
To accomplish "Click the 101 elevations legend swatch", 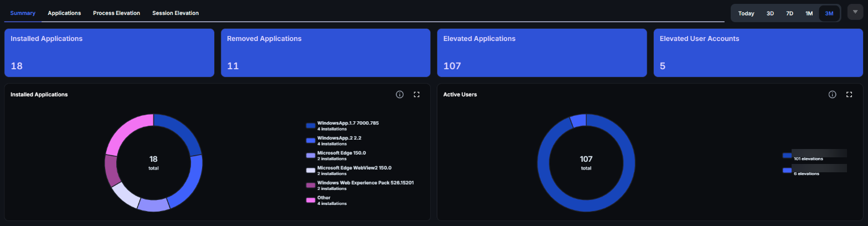I will 787,156.
